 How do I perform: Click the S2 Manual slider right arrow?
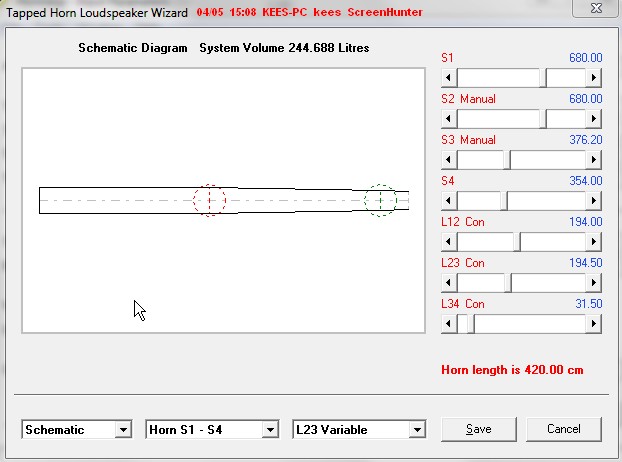(x=593, y=118)
